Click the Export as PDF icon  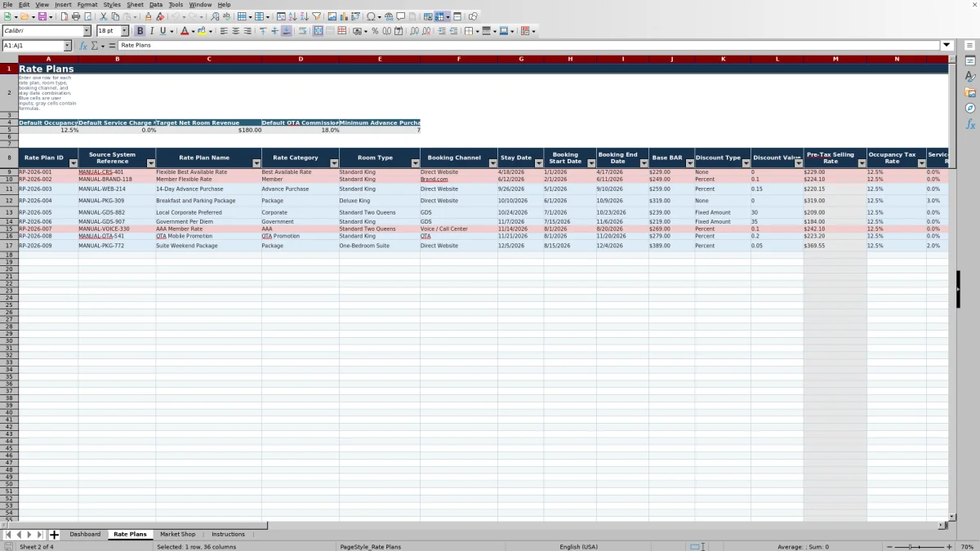click(x=64, y=16)
